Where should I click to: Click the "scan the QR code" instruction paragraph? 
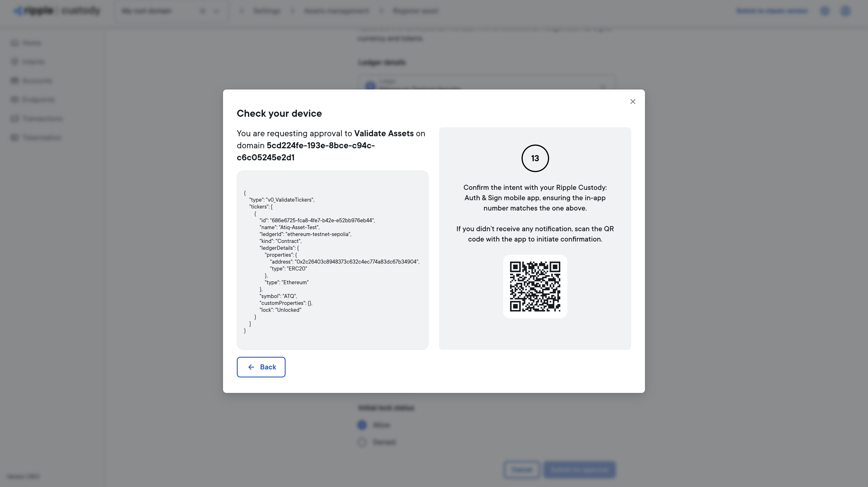coord(535,234)
